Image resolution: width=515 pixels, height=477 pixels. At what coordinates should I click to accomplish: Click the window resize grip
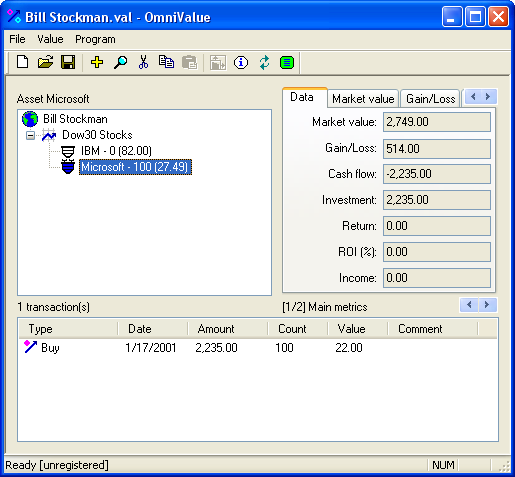(505, 466)
